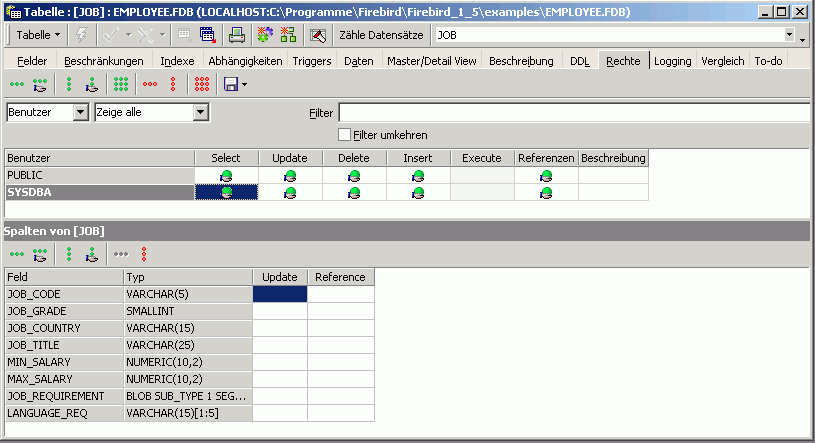Click gray horizontal dots icon in Spalten toolbar
This screenshot has width=815, height=443.
click(x=121, y=254)
